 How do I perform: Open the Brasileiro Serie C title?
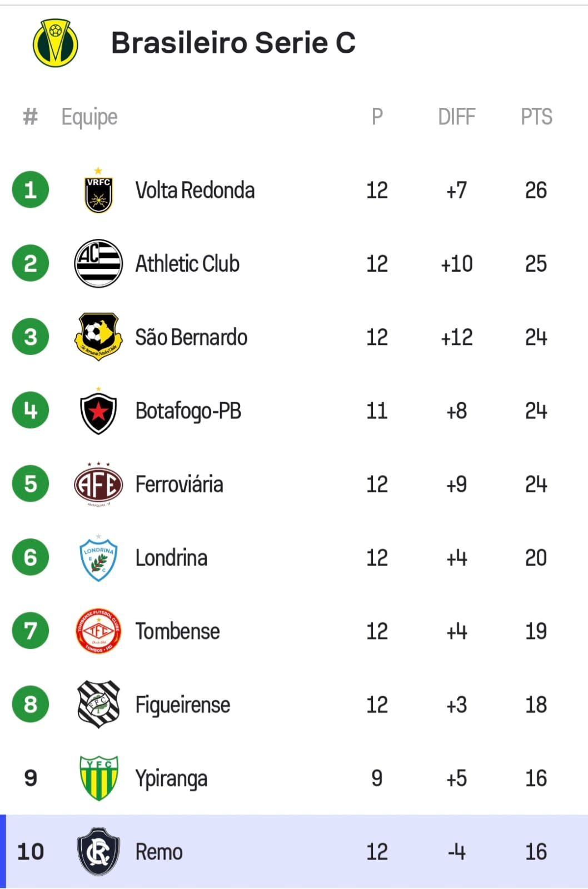pos(233,43)
